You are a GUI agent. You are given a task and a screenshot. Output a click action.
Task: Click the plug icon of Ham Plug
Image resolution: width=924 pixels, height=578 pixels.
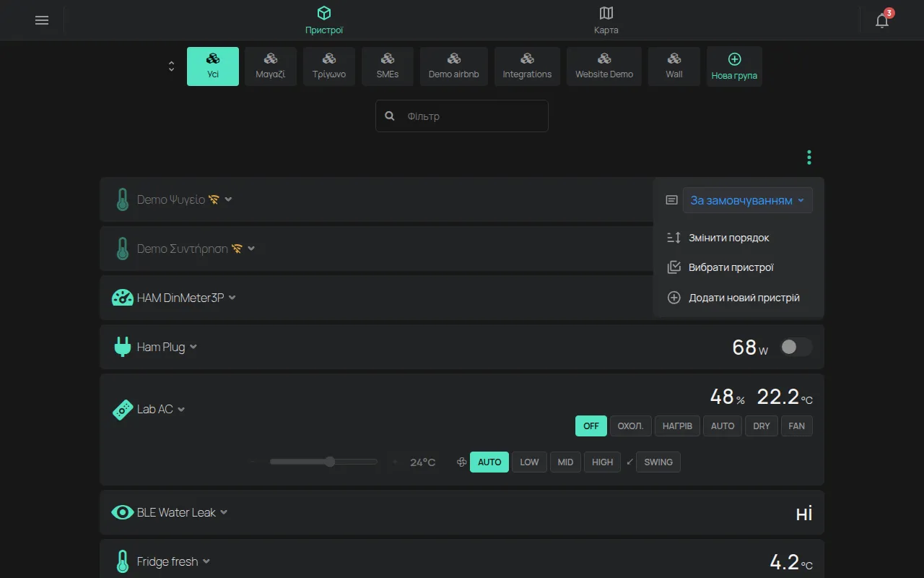[123, 347]
